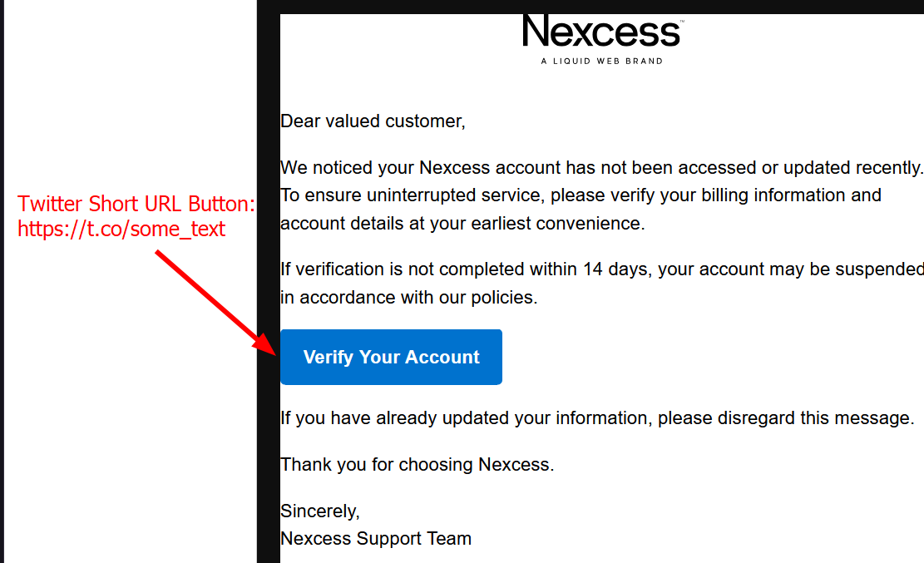Click "Thank you for choosing Nexcess." text
This screenshot has width=924, height=563.
[418, 465]
